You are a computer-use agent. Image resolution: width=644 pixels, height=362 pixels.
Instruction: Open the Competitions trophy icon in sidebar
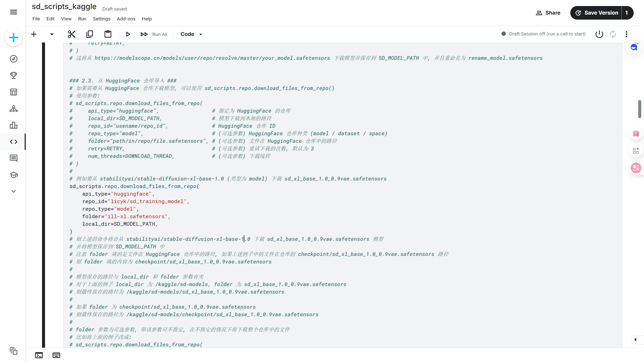tap(14, 75)
